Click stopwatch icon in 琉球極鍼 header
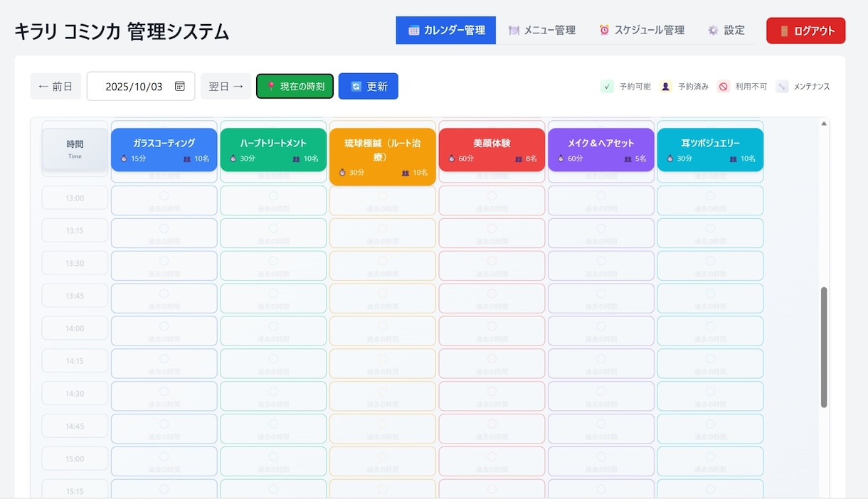 pos(342,173)
